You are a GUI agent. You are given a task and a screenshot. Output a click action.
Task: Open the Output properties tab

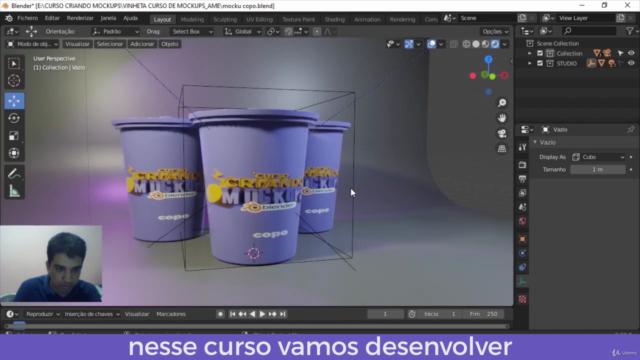[x=522, y=179]
